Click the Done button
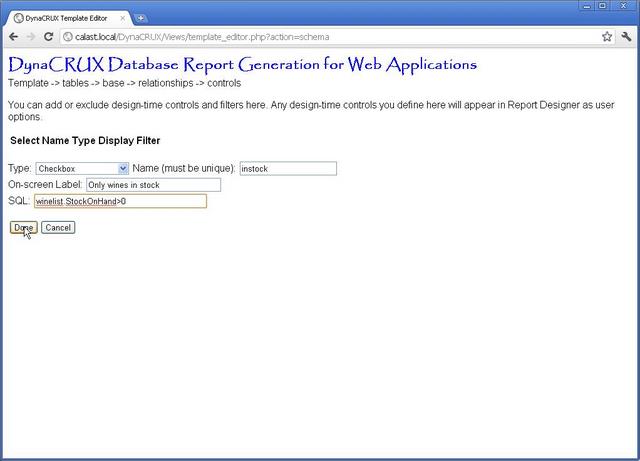Image resolution: width=640 pixels, height=461 pixels. (24, 227)
